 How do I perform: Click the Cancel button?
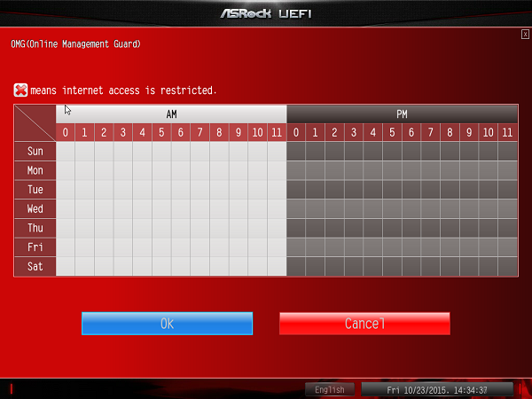(x=364, y=324)
